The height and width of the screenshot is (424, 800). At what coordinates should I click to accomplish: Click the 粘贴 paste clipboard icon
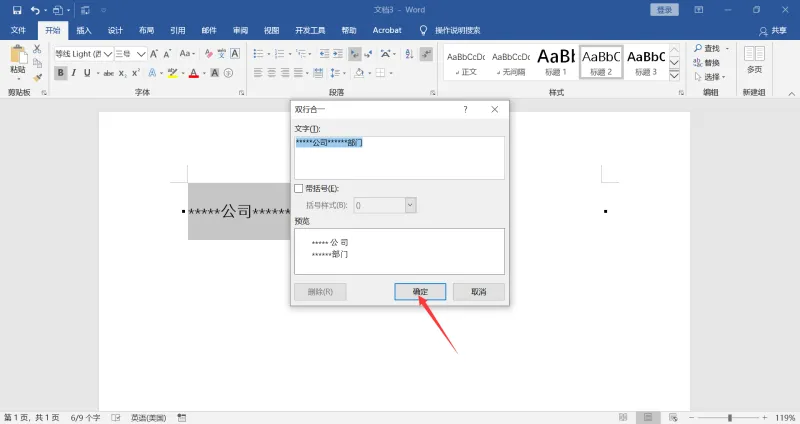tap(18, 55)
